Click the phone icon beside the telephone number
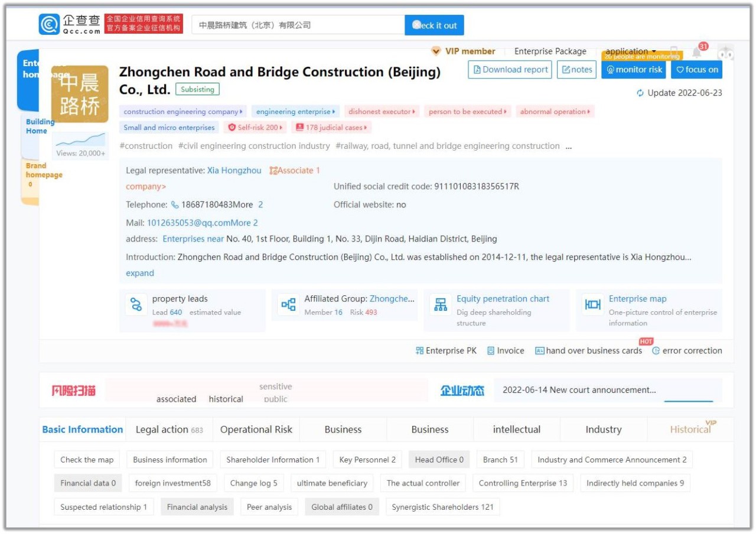The width and height of the screenshot is (756, 534). click(x=175, y=205)
